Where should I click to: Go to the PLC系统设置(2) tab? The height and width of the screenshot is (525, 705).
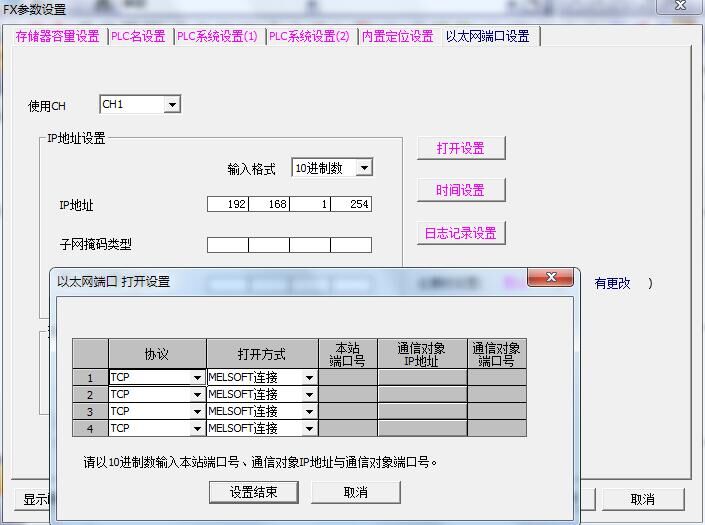310,37
